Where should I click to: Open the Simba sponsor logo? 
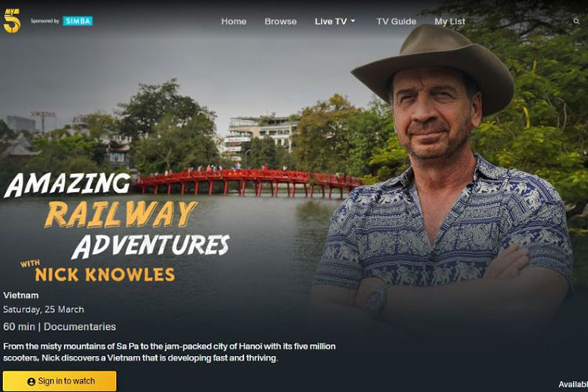[x=78, y=21]
